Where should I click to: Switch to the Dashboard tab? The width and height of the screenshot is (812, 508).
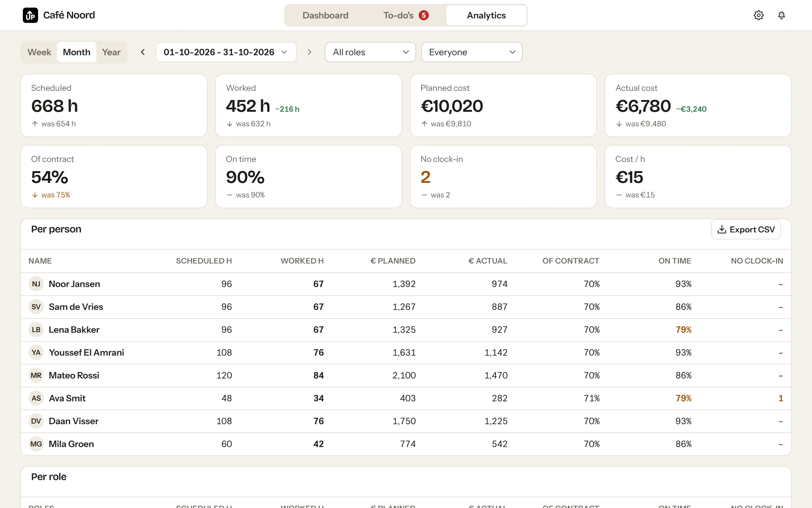[325, 15]
